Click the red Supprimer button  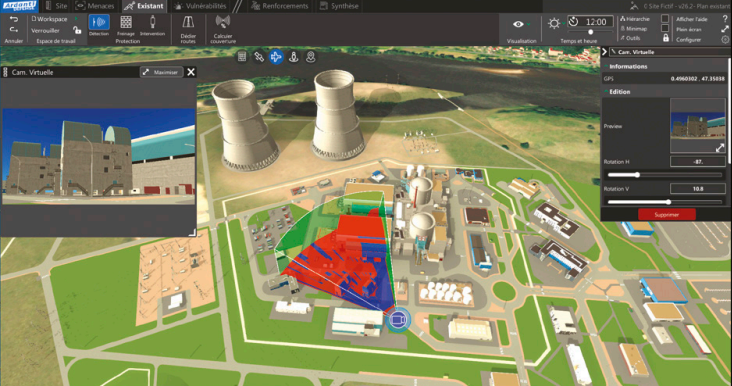tap(667, 215)
